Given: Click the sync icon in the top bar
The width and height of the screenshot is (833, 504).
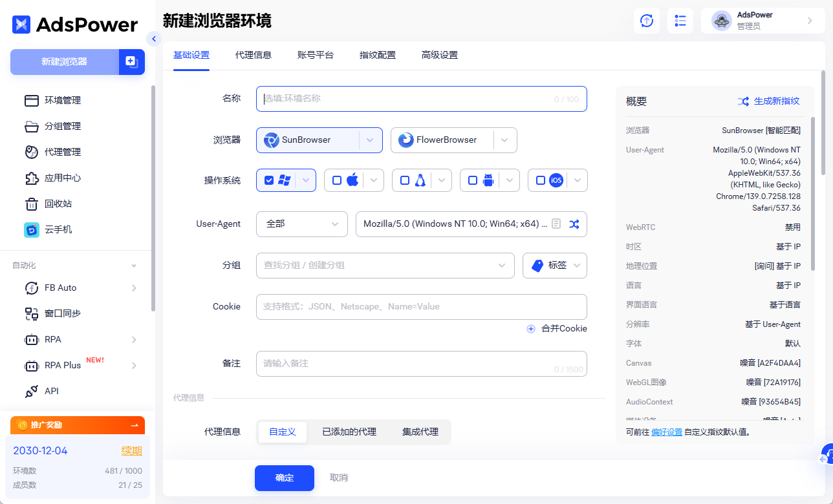Looking at the screenshot, I should click(646, 21).
